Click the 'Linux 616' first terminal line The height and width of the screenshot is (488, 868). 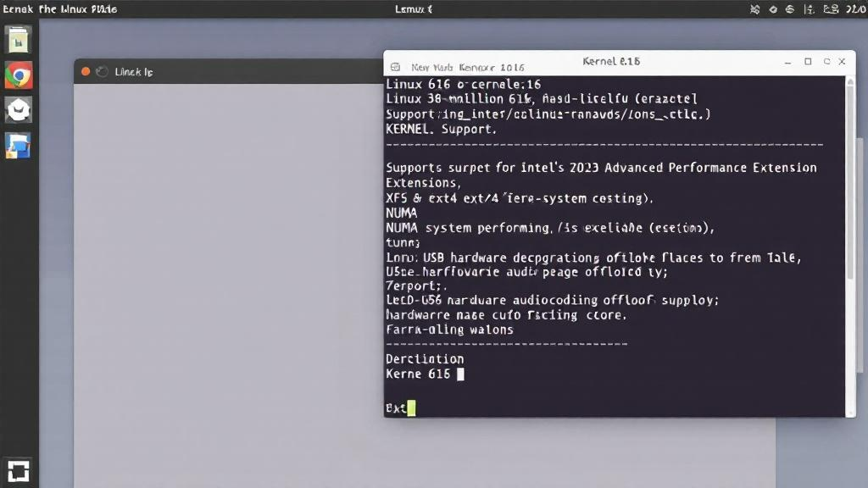click(464, 85)
